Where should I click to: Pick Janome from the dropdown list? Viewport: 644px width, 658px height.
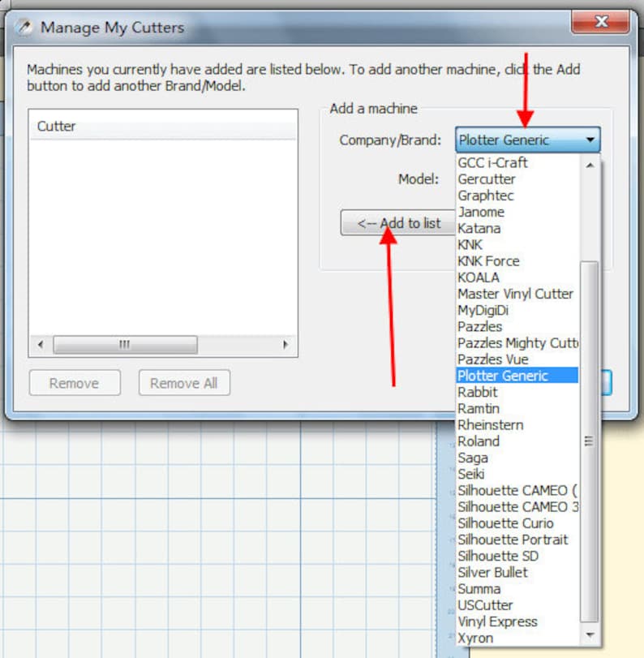[517, 212]
